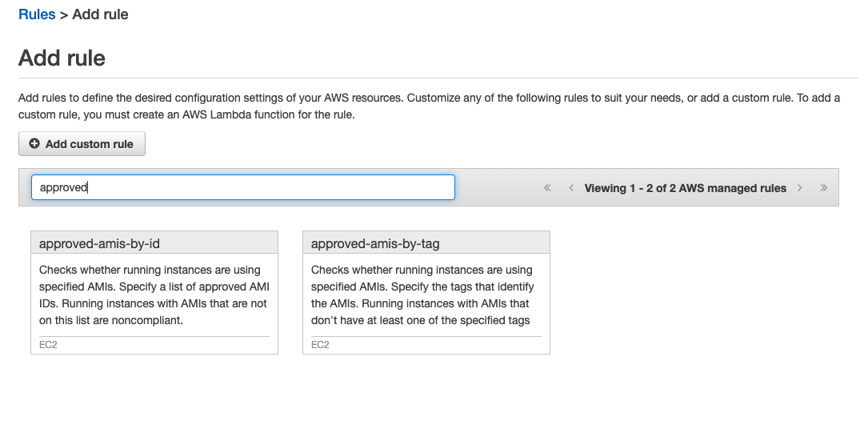Image resolution: width=868 pixels, height=445 pixels.
Task: Open the Rules breadcrumb link
Action: point(37,14)
